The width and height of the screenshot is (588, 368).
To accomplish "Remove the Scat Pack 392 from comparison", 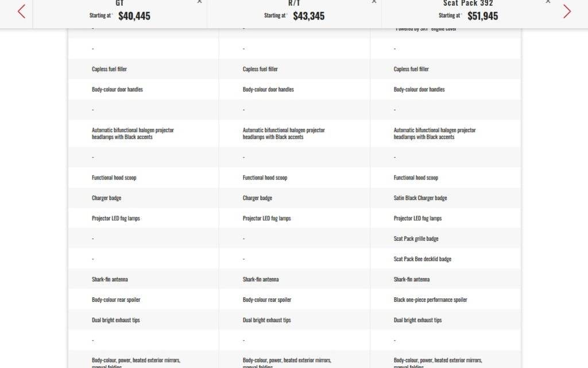I will pyautogui.click(x=548, y=2).
